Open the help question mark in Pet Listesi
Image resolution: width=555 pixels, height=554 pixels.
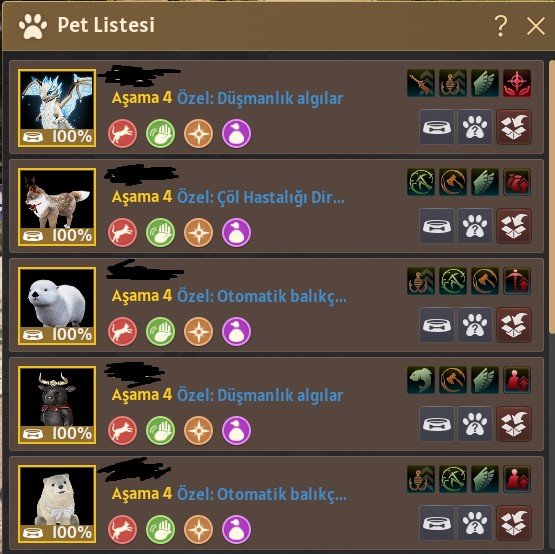(500, 25)
